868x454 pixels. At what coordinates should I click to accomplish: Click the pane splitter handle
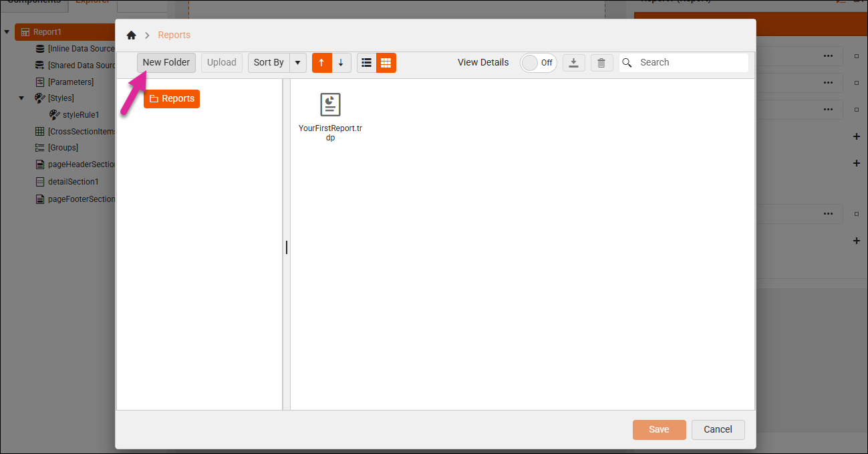tap(287, 247)
